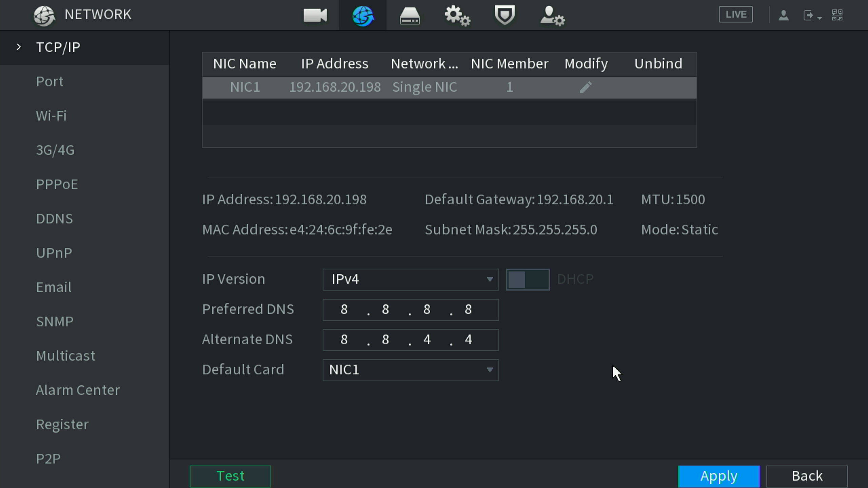The image size is (868, 488).
Task: Open the Camera settings icon
Action: (315, 15)
